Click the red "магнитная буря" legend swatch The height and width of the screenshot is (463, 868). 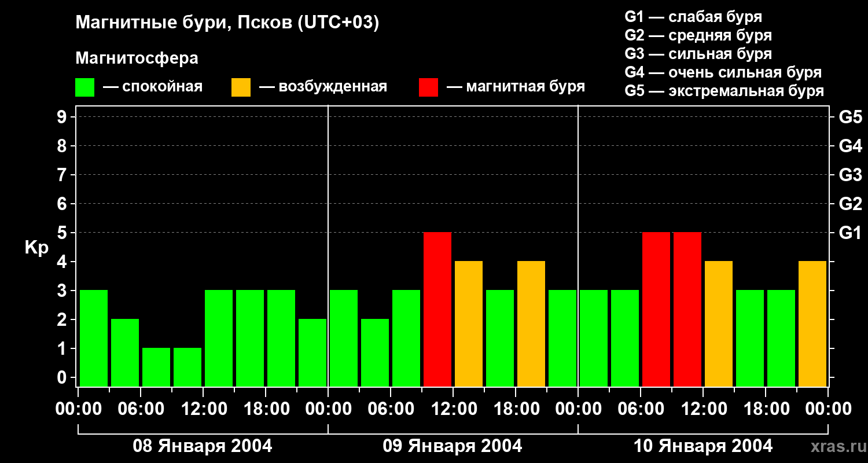click(428, 87)
